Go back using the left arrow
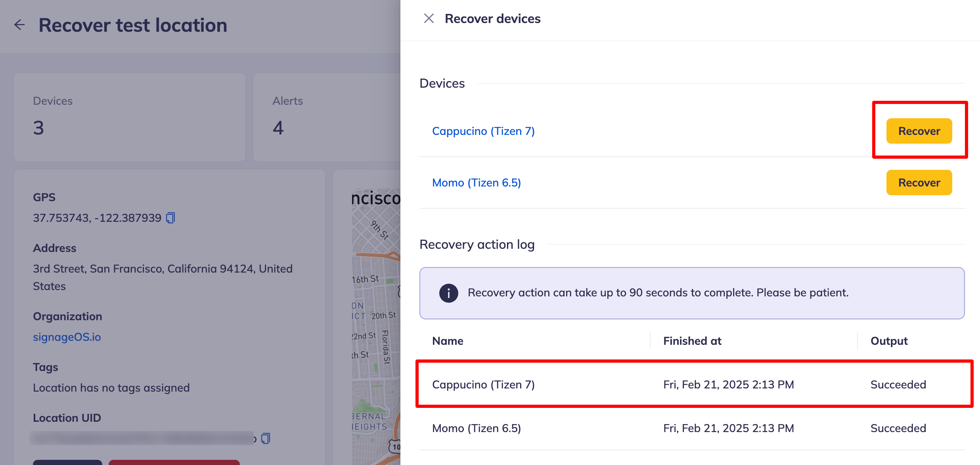 point(19,25)
